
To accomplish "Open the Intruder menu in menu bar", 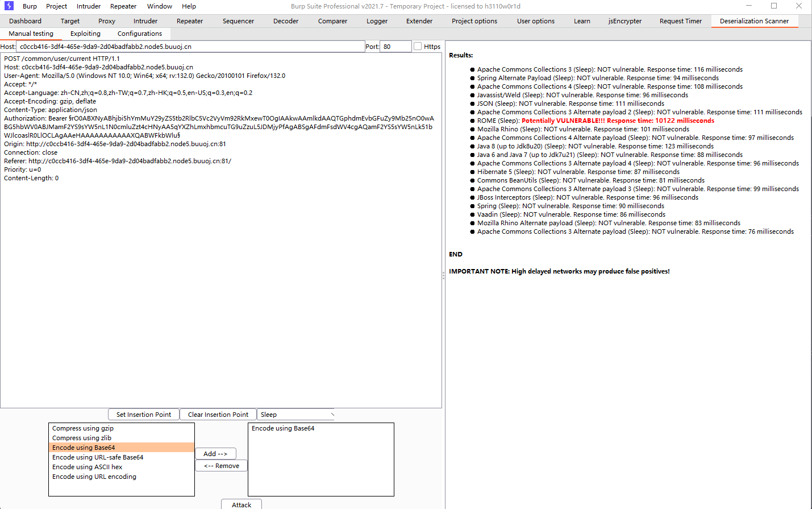I will (x=88, y=6).
